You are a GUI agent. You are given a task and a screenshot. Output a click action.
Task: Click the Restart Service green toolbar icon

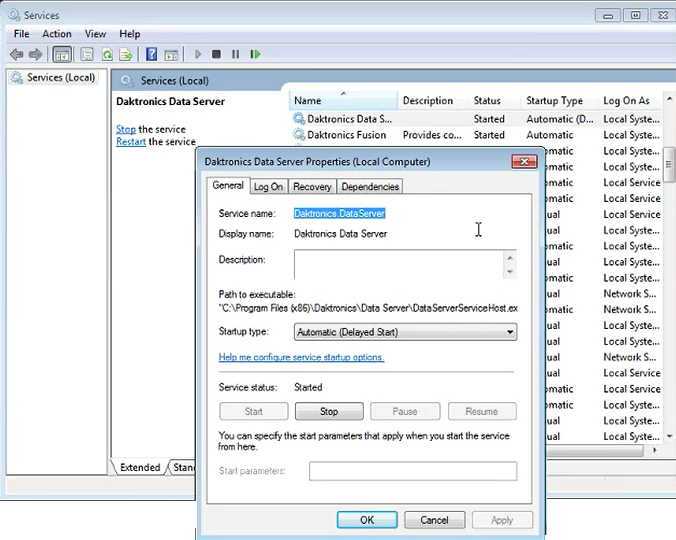255,54
